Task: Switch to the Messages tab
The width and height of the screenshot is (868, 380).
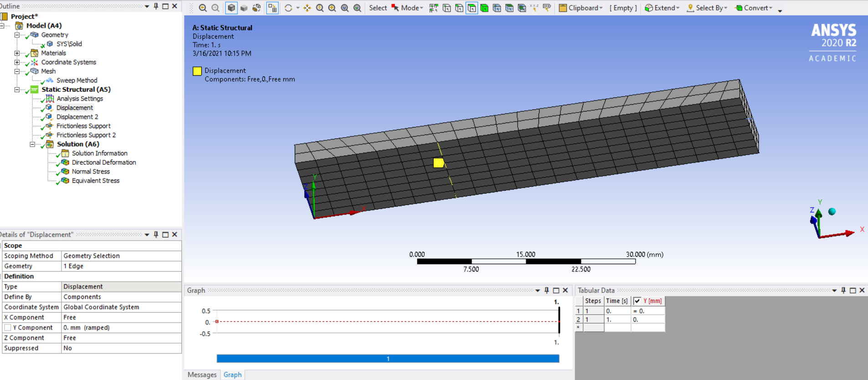Action: (x=202, y=375)
